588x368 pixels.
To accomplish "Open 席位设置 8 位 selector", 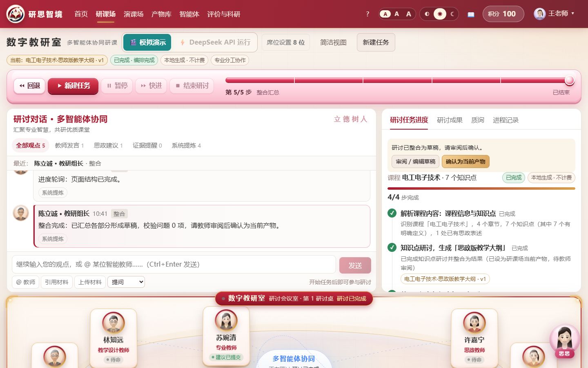I will [x=286, y=43].
